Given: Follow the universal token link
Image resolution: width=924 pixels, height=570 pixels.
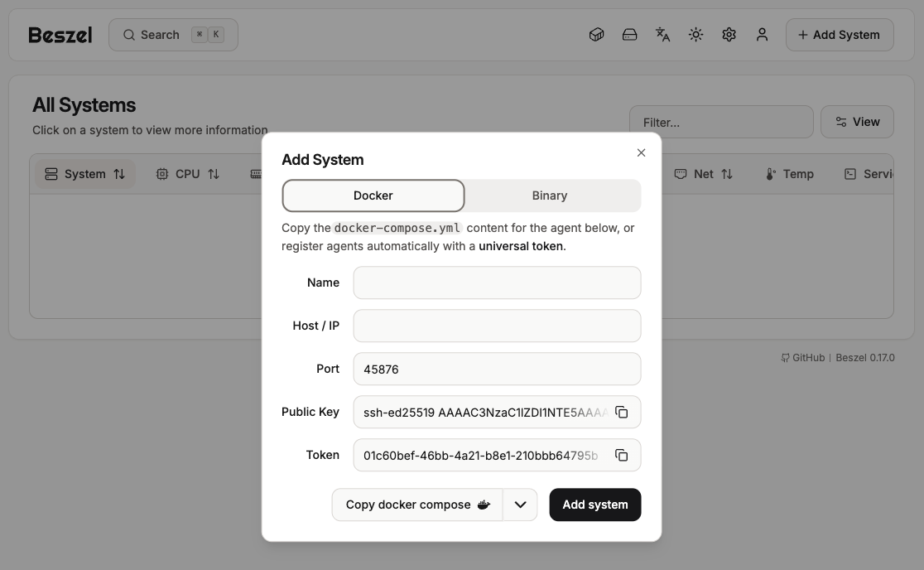Looking at the screenshot, I should 521,246.
